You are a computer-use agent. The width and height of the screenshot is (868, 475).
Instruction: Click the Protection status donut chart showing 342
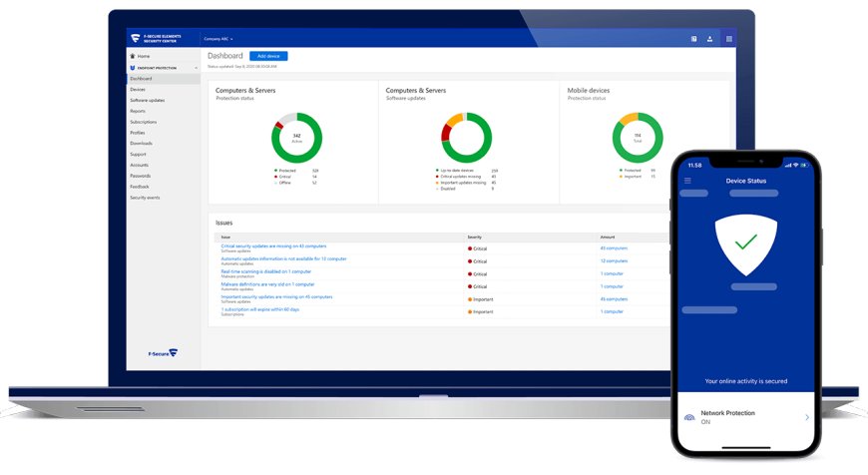pyautogui.click(x=296, y=138)
